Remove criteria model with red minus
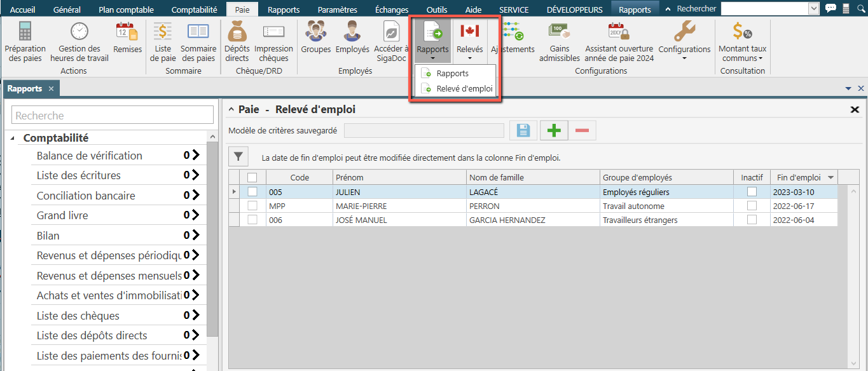 582,131
